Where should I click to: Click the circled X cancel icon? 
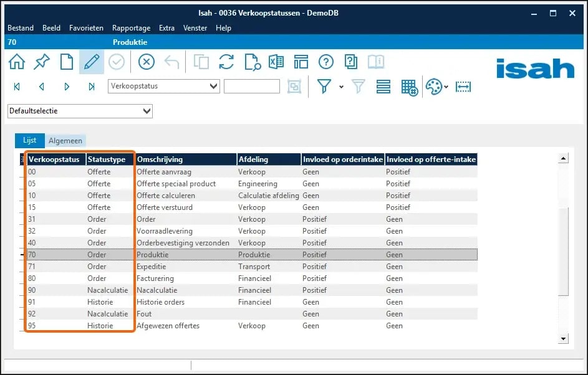147,62
